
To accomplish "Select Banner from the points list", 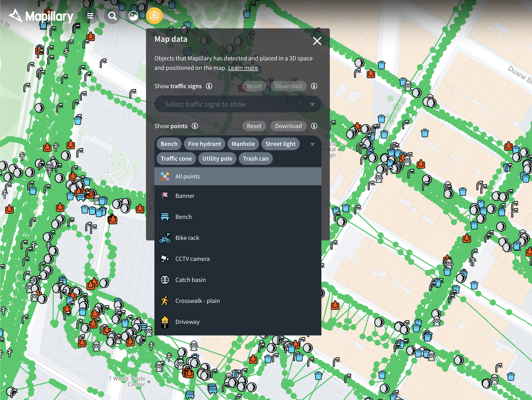I will (238, 196).
